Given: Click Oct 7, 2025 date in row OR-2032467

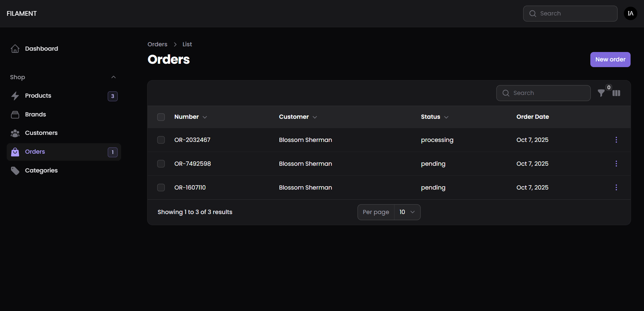Looking at the screenshot, I should point(532,140).
